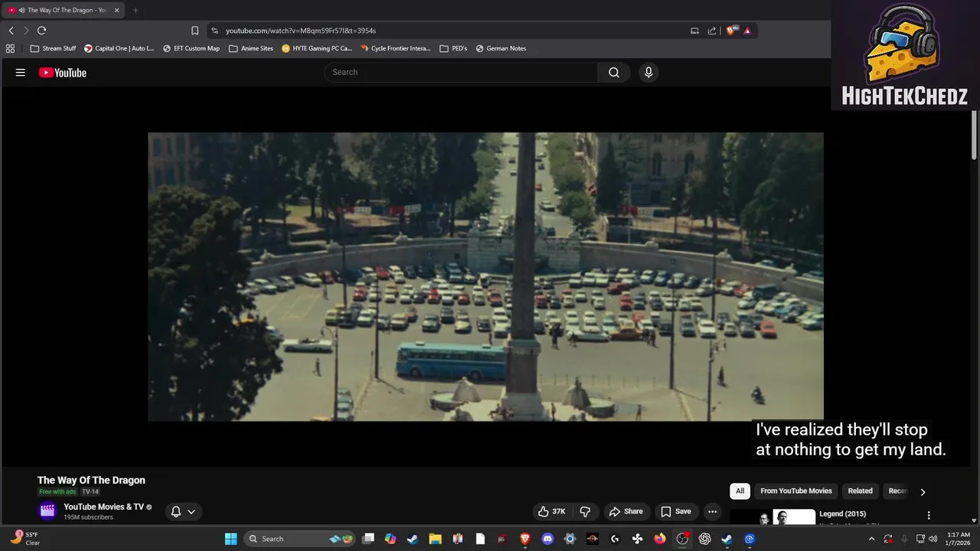Click the picture-in-picture icon in address bar
The width and height of the screenshot is (980, 551).
pos(694,31)
